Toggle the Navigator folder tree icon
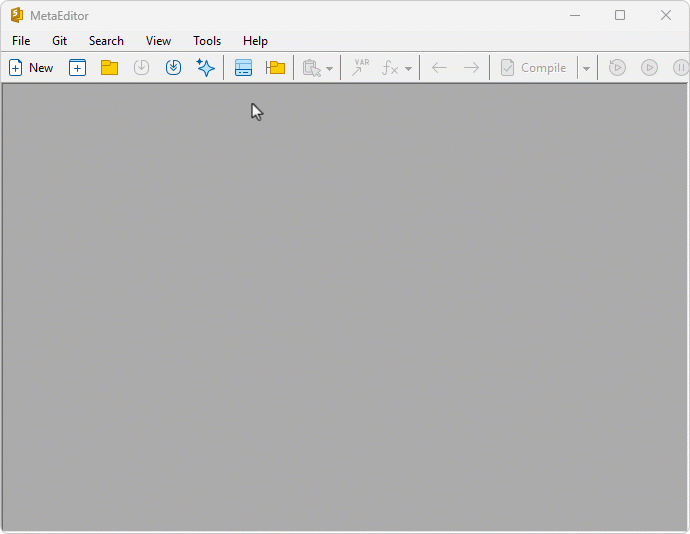This screenshot has height=534, width=690. click(275, 68)
